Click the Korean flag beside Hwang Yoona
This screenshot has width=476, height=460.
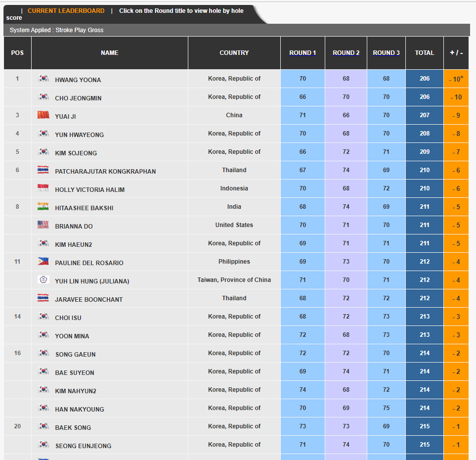point(43,78)
